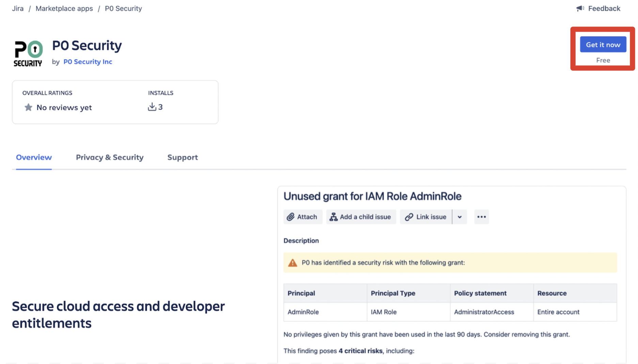The image size is (638, 364).
Task: Click the 'No reviews yet' text
Action: [64, 108]
